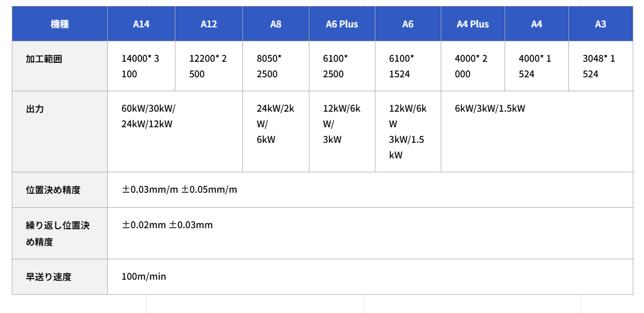Select the A8 model header
644x313 pixels.
pos(276,24)
